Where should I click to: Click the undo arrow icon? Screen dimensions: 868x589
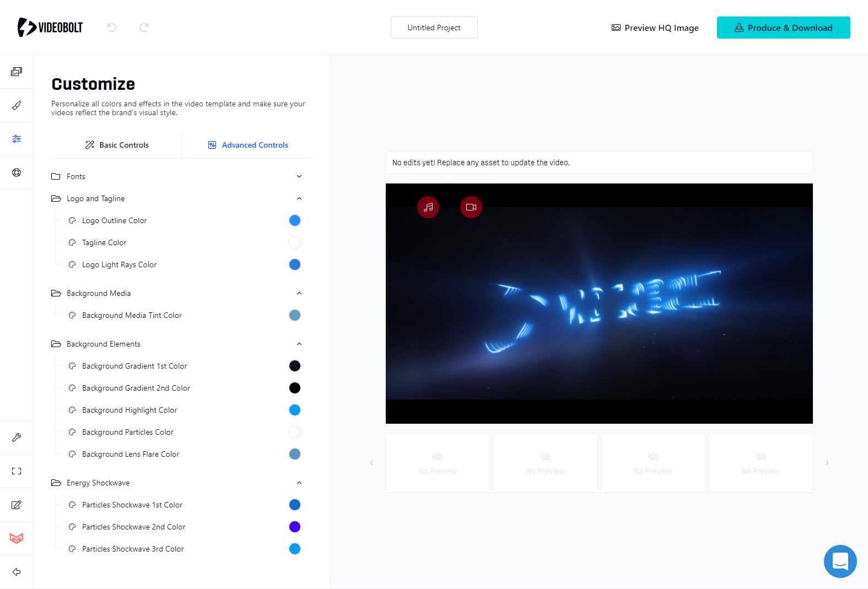coord(112,27)
